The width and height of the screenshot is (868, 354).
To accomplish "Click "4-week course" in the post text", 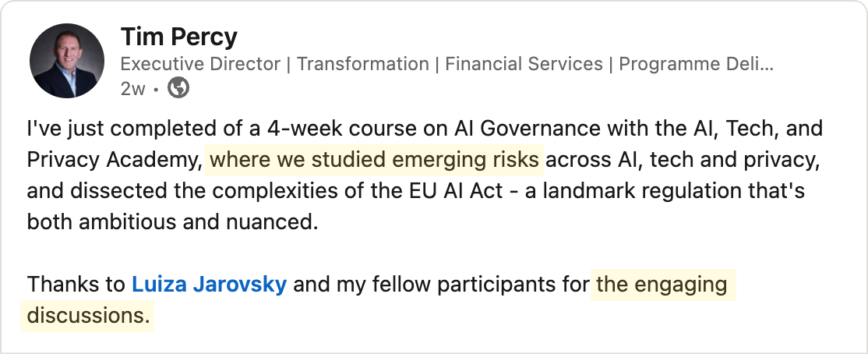I will pos(358,128).
